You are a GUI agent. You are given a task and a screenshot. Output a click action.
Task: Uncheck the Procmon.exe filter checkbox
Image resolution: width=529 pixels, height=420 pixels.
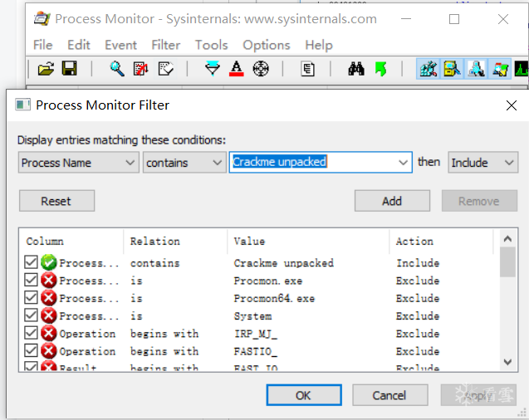click(32, 281)
